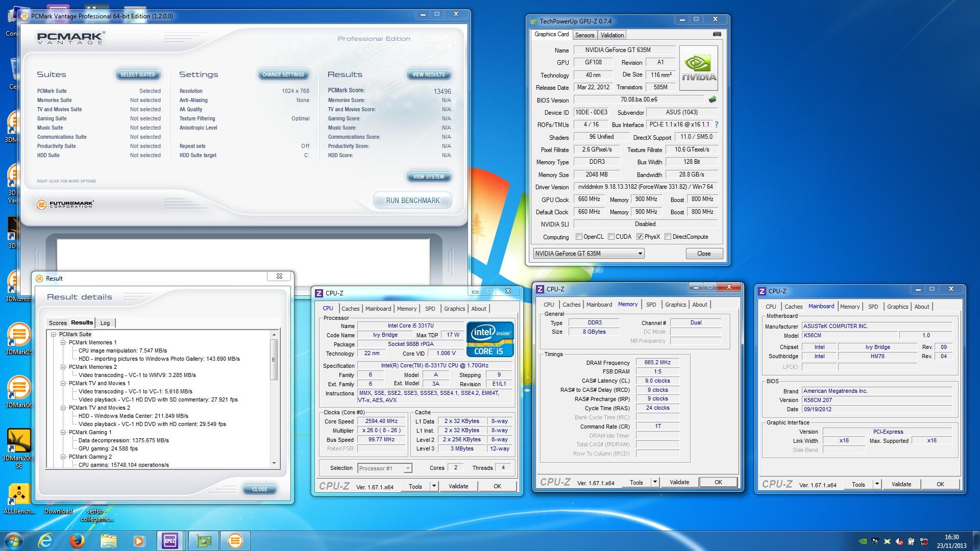The height and width of the screenshot is (551, 980).
Task: Open Windows Explorer from the taskbar
Action: pyautogui.click(x=108, y=540)
